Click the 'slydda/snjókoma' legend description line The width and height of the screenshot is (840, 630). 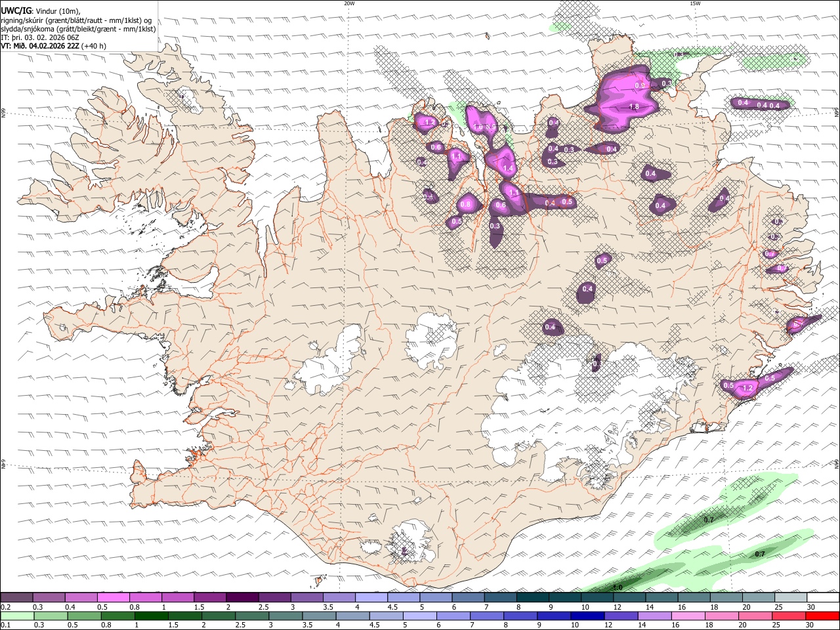pos(79,29)
